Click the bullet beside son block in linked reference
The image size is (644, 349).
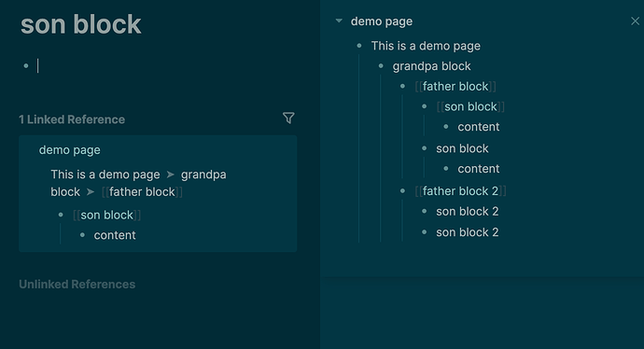click(61, 215)
